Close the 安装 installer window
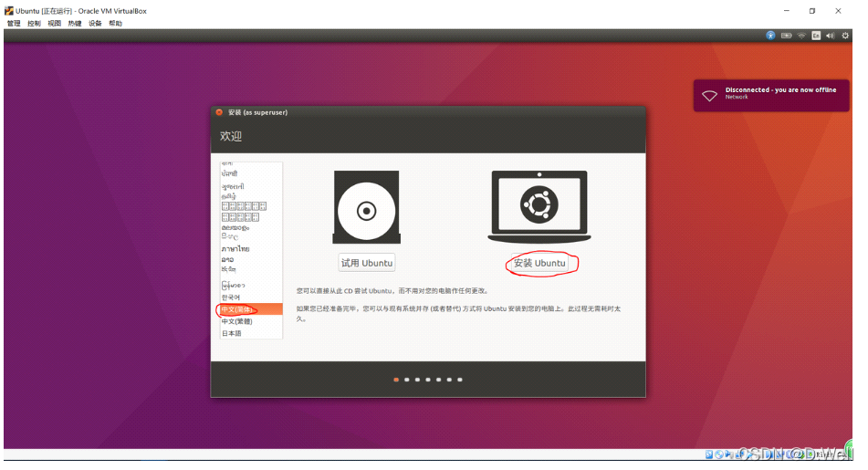Screen dimensions: 868x470 click(x=219, y=112)
